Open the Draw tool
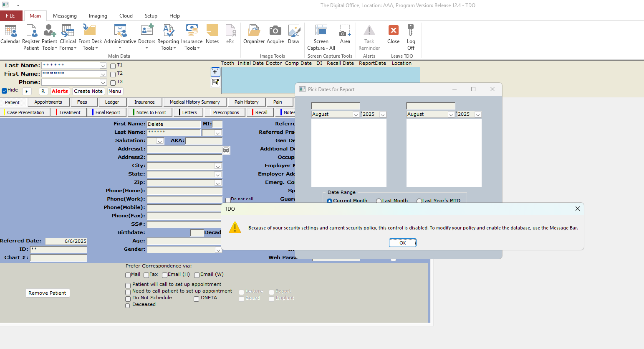Viewport: 644px width, 349px height. 294,31
